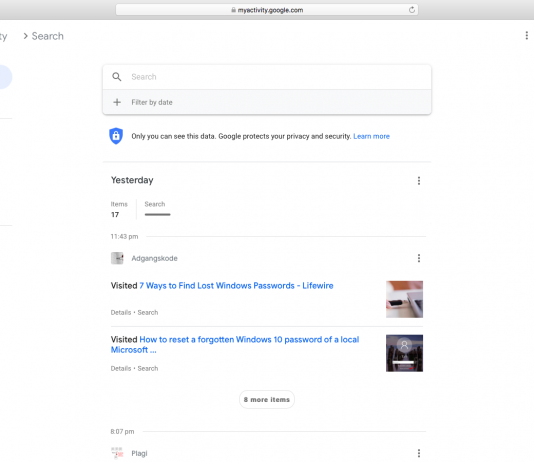The width and height of the screenshot is (534, 462).
Task: Click the blue privacy shield icon
Action: point(116,136)
